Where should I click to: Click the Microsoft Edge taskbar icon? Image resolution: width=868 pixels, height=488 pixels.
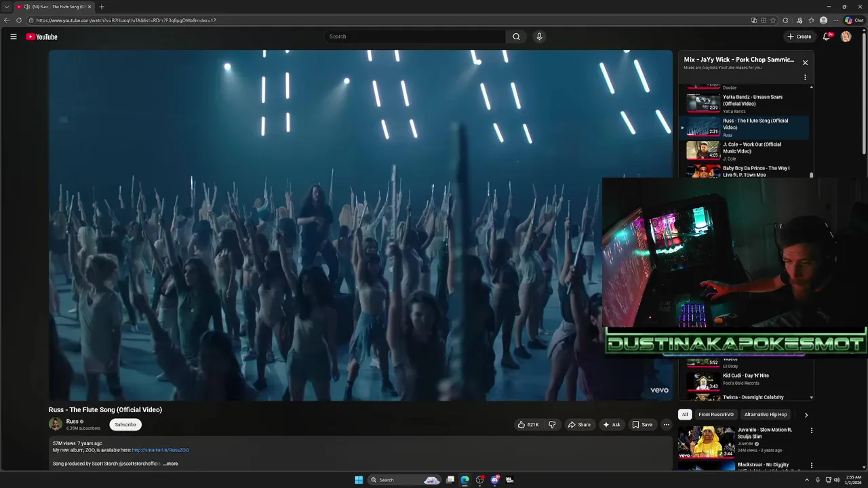tap(465, 480)
